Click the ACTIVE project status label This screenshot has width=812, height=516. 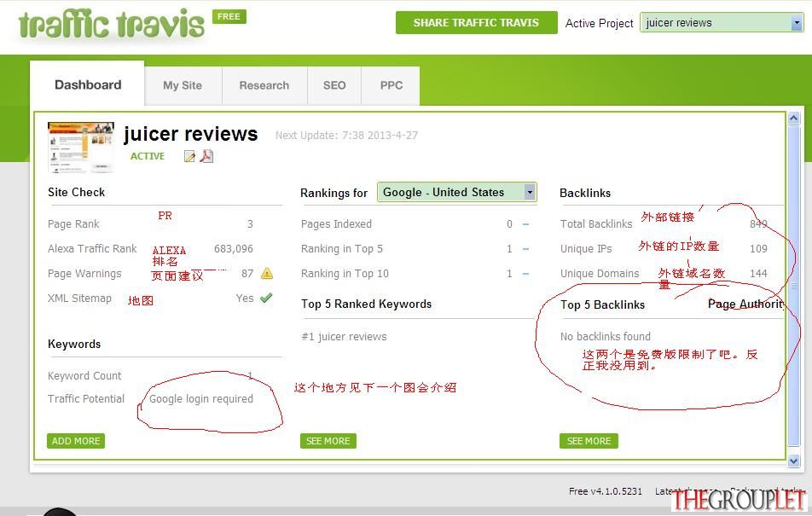click(x=148, y=156)
